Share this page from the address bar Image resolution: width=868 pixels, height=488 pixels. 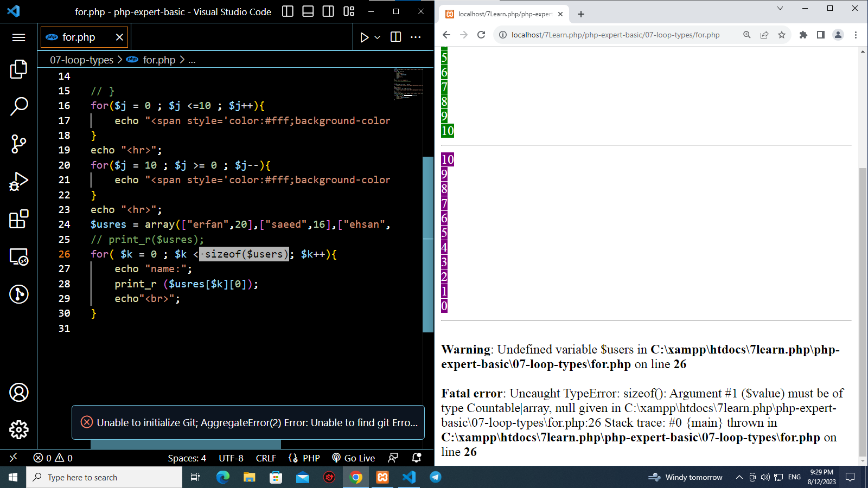[764, 35]
